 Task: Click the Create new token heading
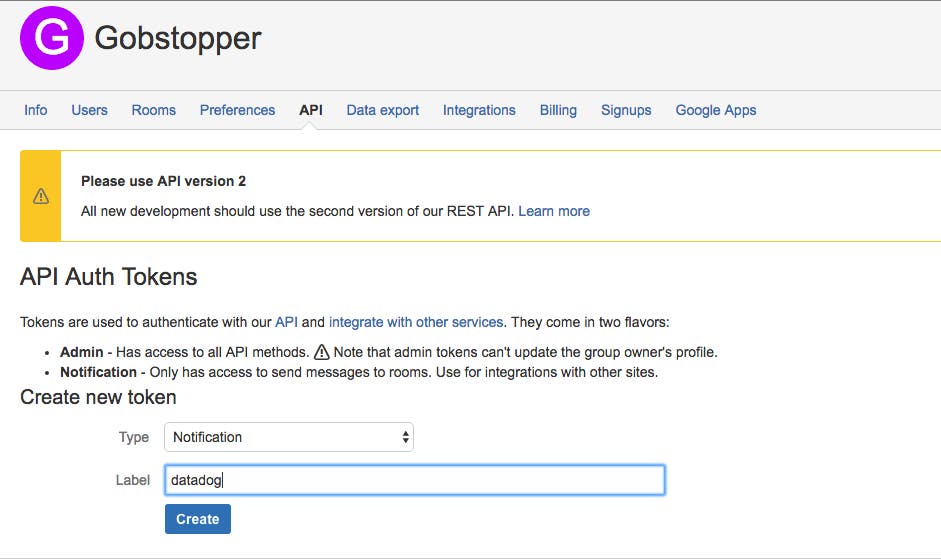click(x=98, y=397)
